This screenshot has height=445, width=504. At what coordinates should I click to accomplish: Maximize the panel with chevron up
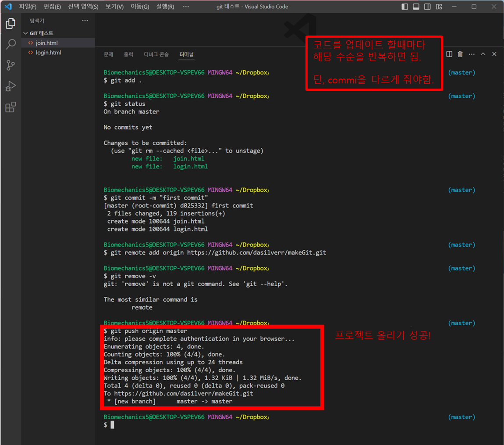point(483,54)
